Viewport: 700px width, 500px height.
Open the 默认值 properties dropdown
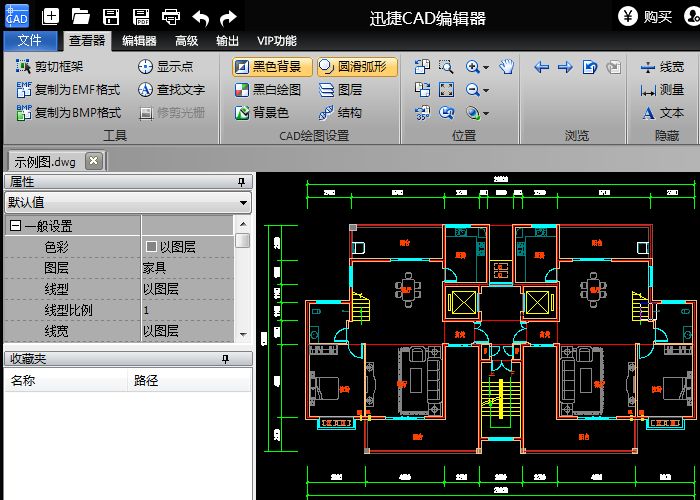point(244,202)
